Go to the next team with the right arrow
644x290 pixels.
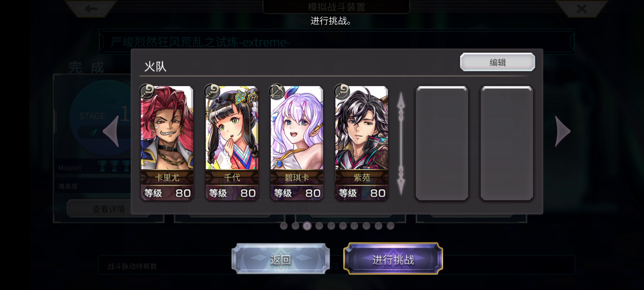click(563, 131)
